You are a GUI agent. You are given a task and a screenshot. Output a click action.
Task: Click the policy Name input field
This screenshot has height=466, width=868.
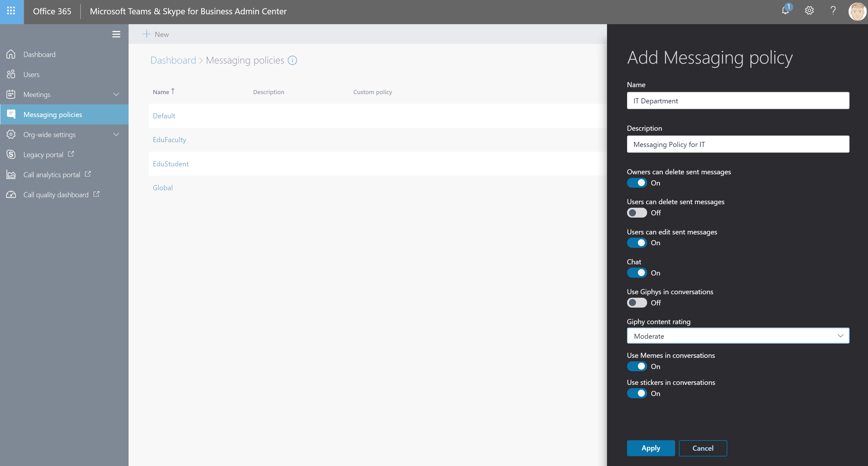(x=738, y=101)
